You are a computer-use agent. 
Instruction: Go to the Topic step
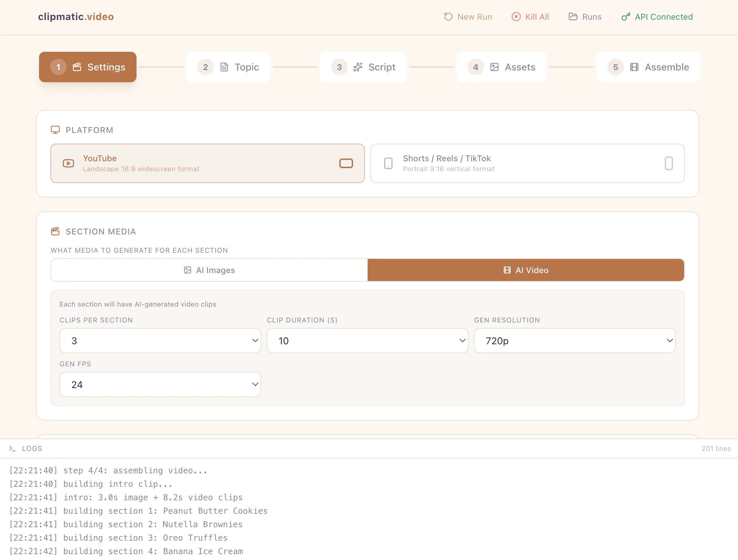[x=228, y=67]
